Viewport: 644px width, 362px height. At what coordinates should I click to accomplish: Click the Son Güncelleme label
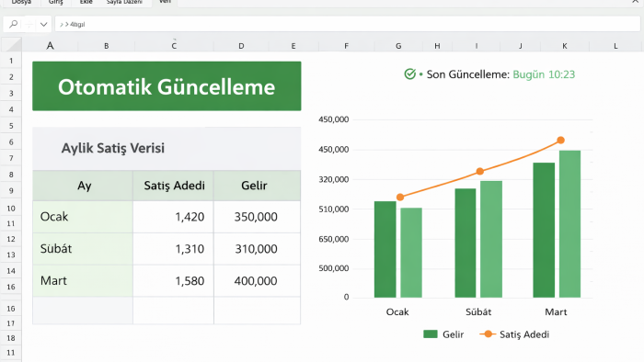467,74
